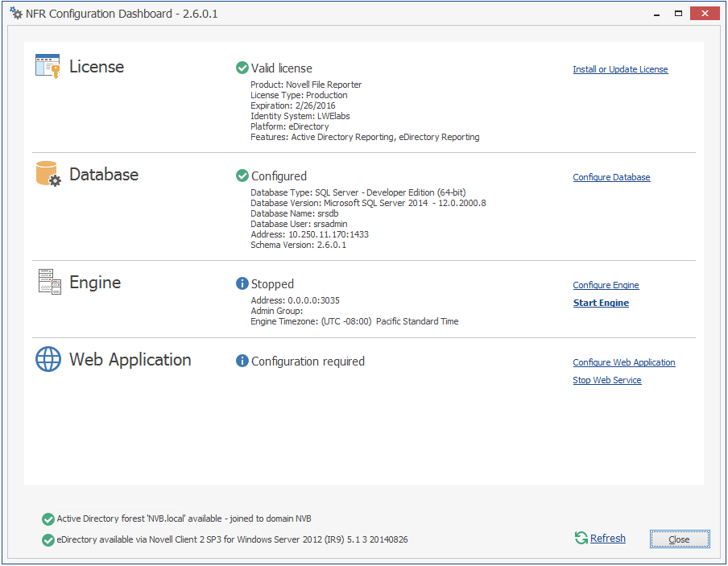Click the eDirectory available status checkmark
This screenshot has height=566, width=728.
click(x=48, y=539)
